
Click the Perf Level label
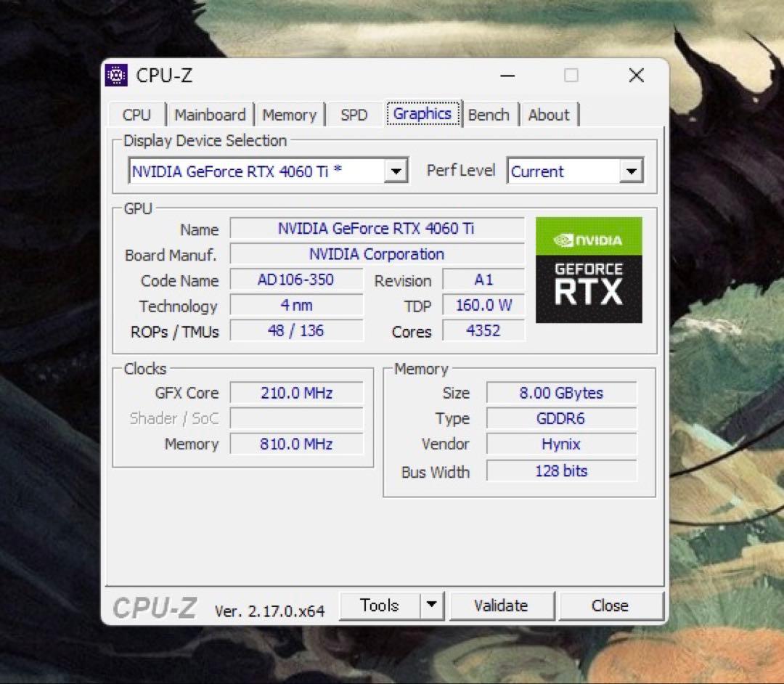(460, 171)
